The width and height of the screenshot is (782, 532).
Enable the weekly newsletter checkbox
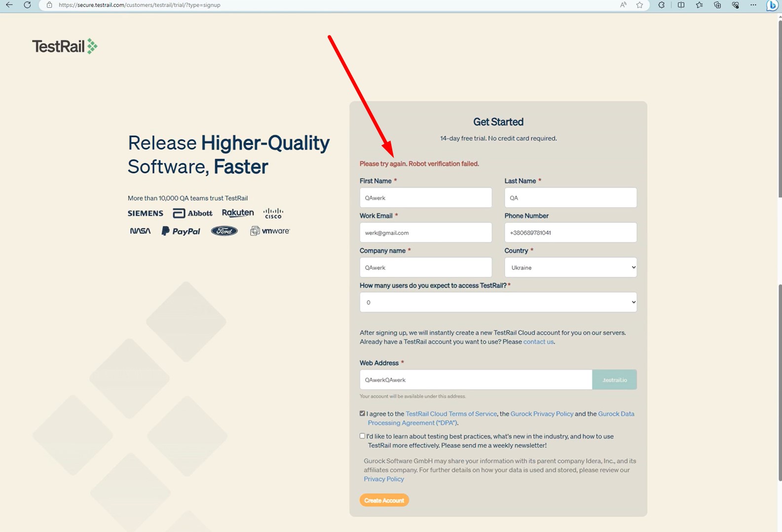(x=362, y=436)
